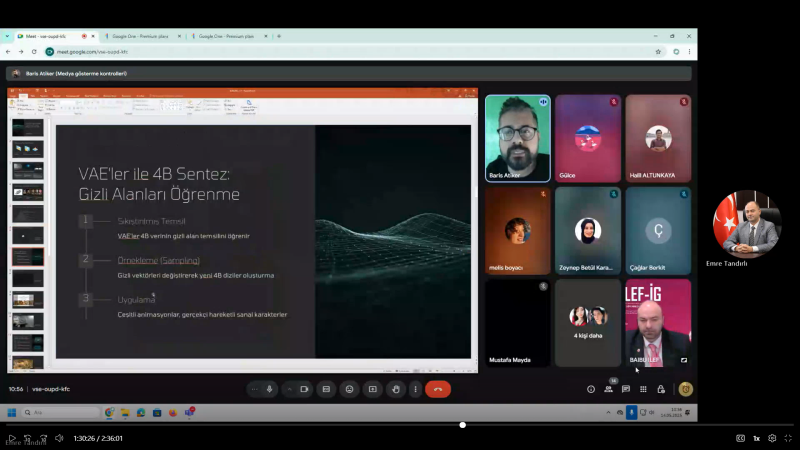Click the account avatar in Meet bar
This screenshot has width=800, height=450.
(686, 389)
